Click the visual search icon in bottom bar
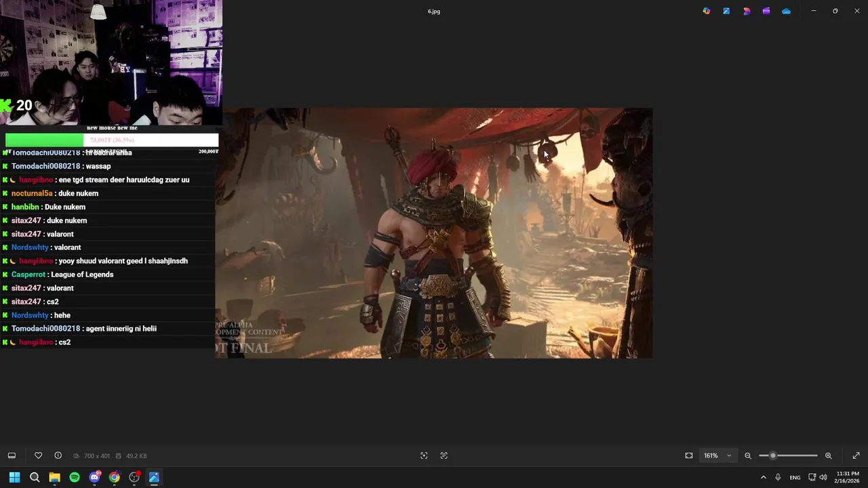 [424, 455]
